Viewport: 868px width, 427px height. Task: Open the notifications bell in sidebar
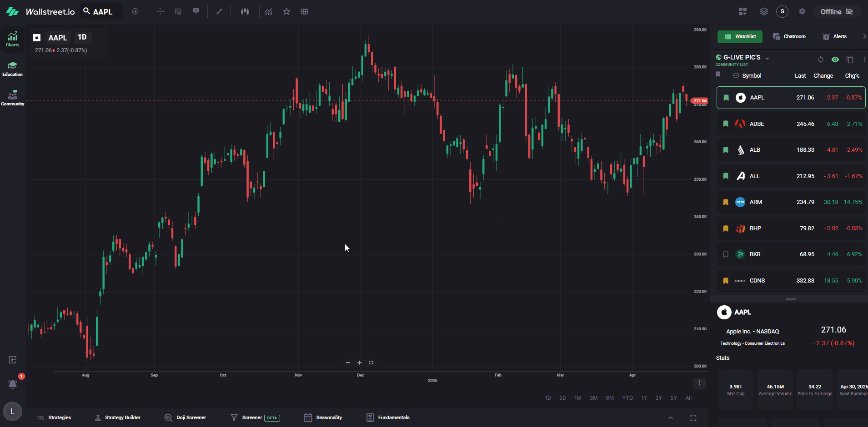(13, 384)
